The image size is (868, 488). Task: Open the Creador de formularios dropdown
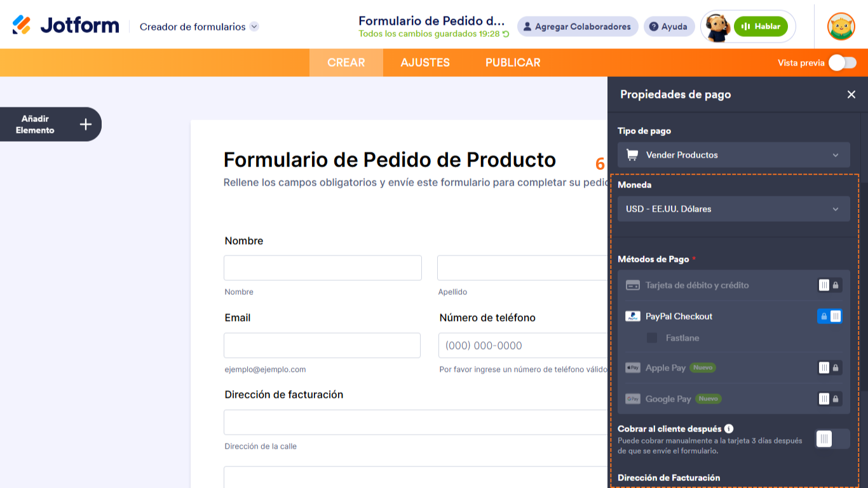[199, 27]
